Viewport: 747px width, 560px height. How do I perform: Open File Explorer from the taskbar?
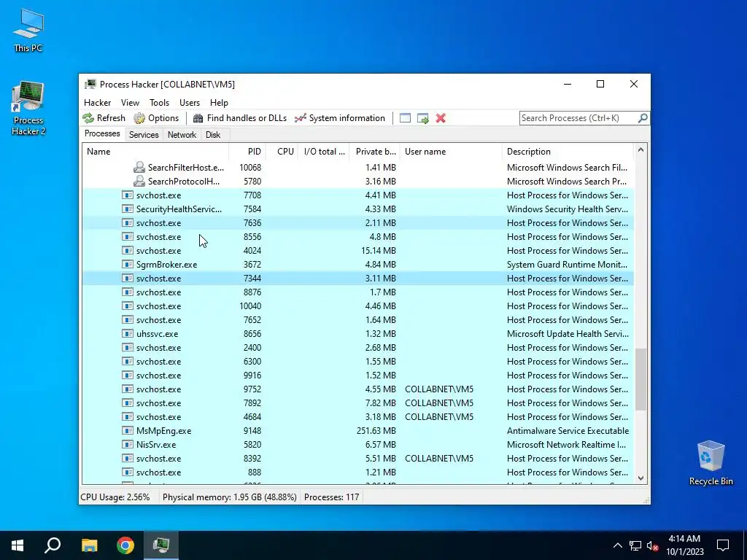coord(89,545)
